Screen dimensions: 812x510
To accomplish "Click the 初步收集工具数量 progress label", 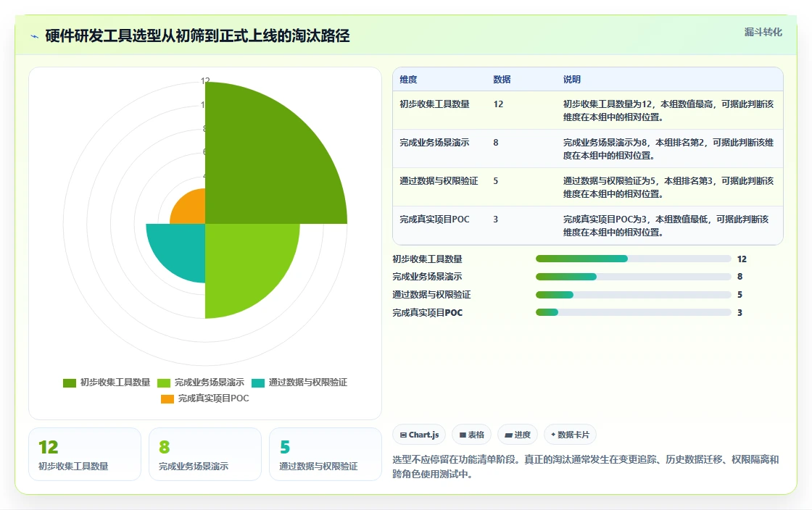I will click(x=427, y=259).
